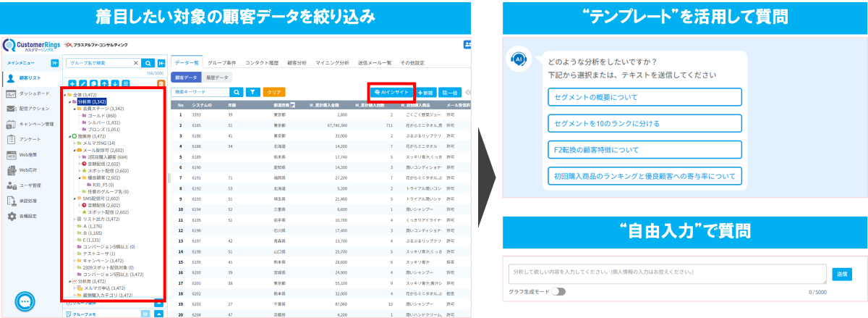
Task: Focus the free-text analysis question box
Action: click(x=667, y=274)
